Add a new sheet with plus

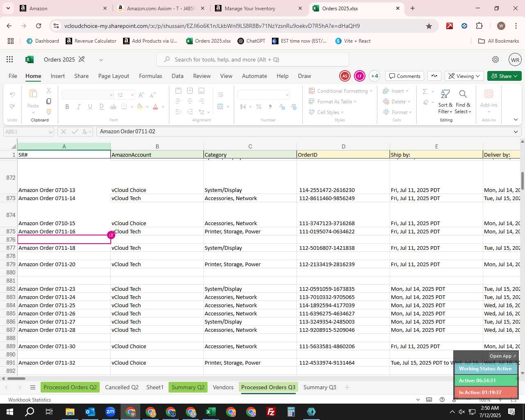[347, 387]
